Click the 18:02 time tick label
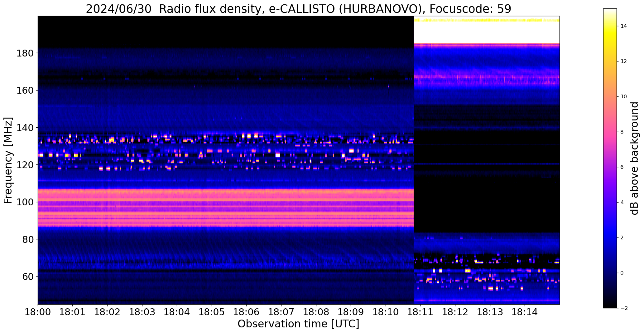The image size is (644, 333). tap(108, 312)
